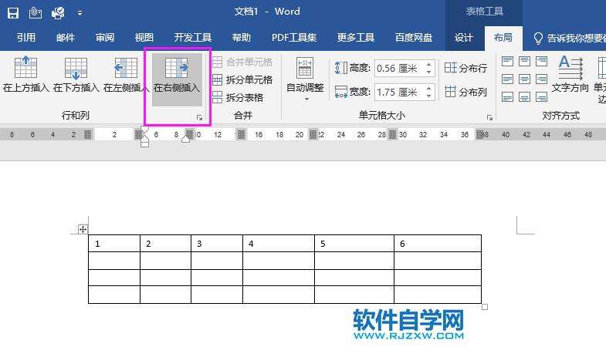Click 拆分表格 split table
This screenshot has height=364, width=606.
(x=238, y=98)
